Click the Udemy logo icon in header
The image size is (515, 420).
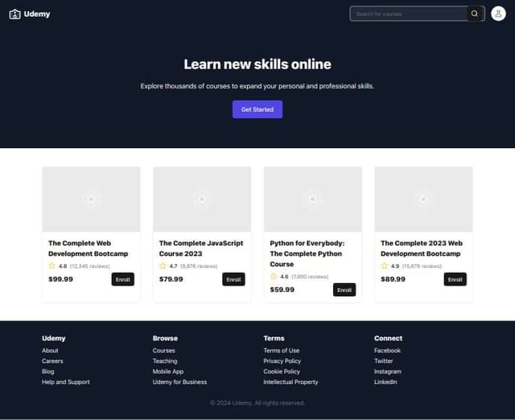14,14
